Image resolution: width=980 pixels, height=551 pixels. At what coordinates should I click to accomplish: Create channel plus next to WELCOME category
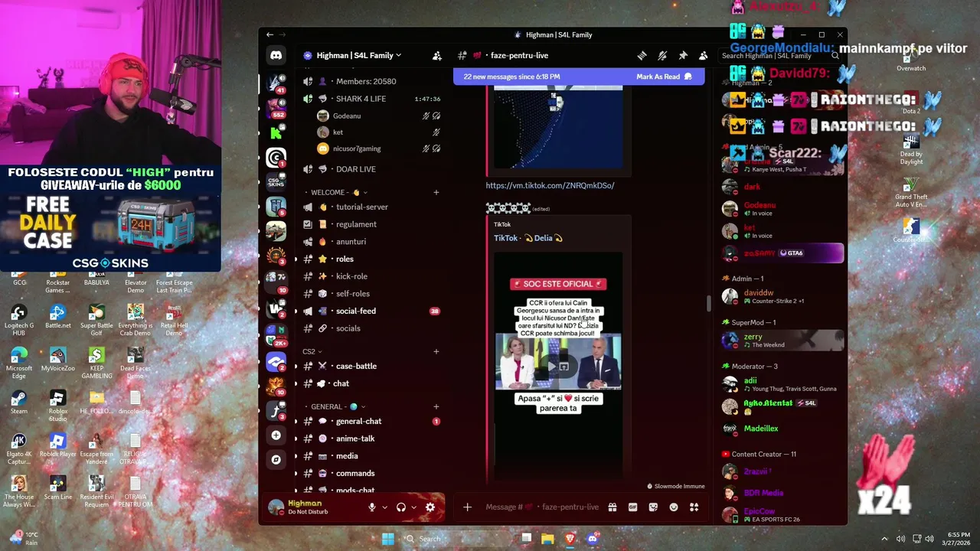[x=436, y=192]
